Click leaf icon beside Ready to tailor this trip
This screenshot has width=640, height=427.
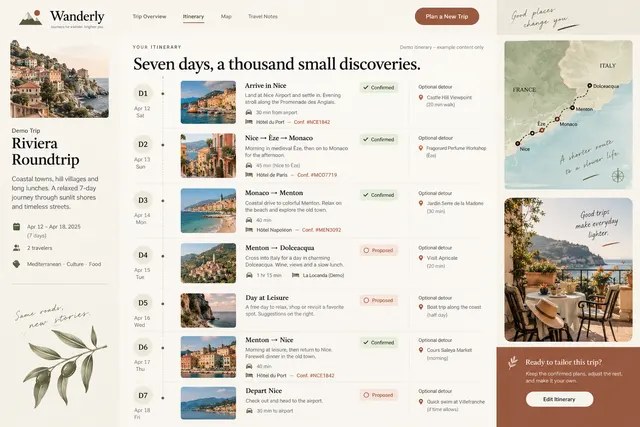(513, 362)
